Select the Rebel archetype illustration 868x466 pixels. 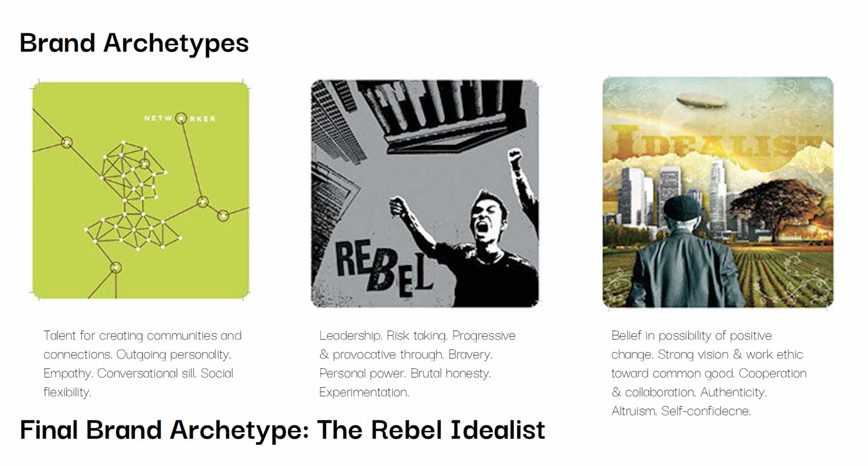pos(425,194)
